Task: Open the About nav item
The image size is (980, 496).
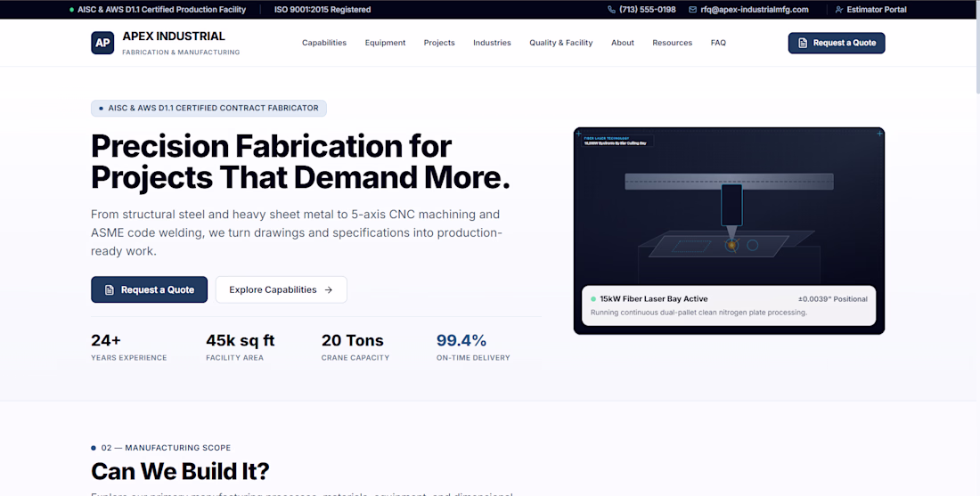Action: [623, 43]
